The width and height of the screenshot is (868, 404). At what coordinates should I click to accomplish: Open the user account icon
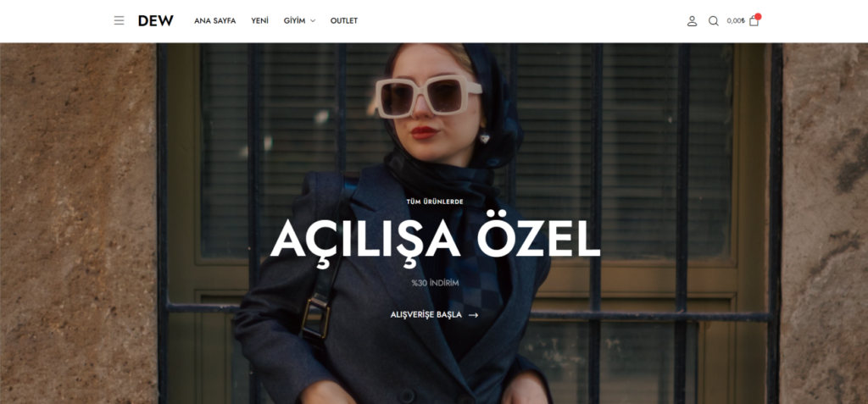point(692,21)
